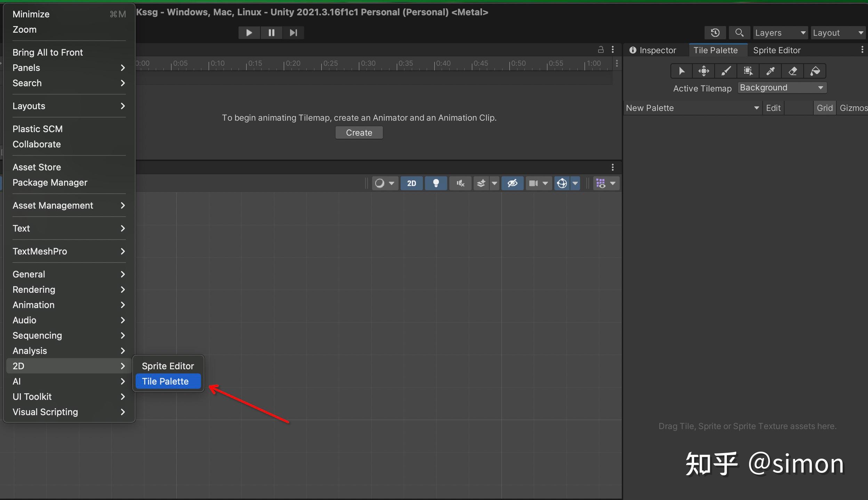The image size is (868, 500).
Task: Select the Box Fill tool
Action: (748, 71)
